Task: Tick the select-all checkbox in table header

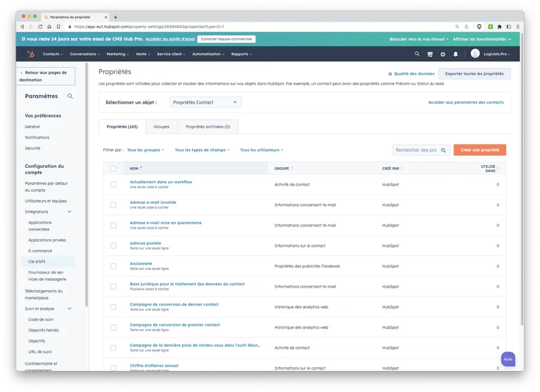Action: [113, 168]
